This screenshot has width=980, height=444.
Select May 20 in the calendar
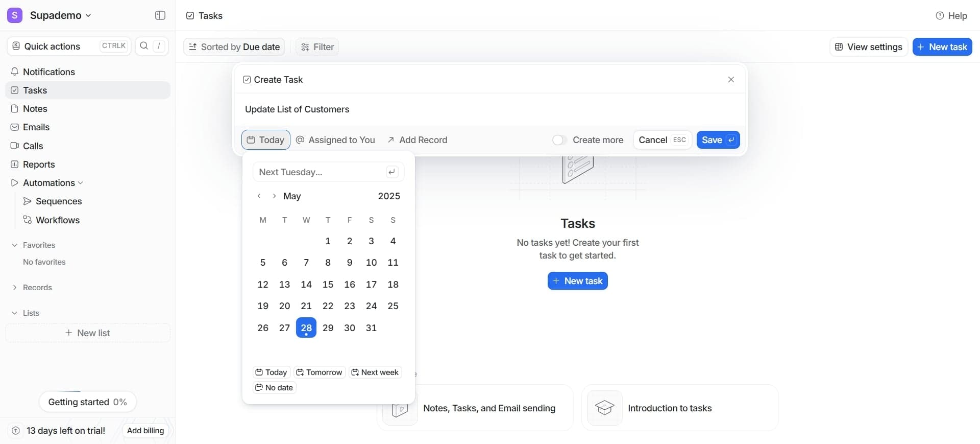(284, 306)
